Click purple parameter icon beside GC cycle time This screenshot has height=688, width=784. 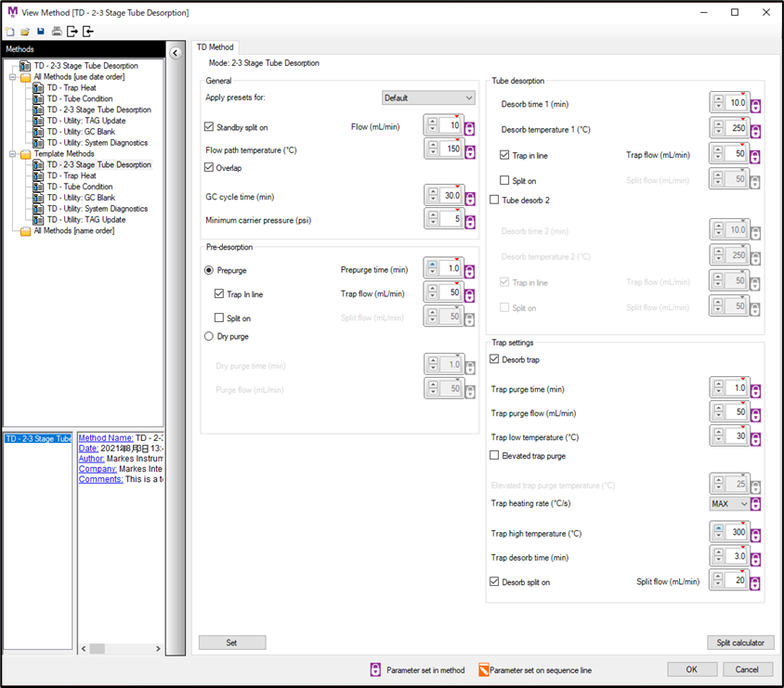(x=469, y=197)
